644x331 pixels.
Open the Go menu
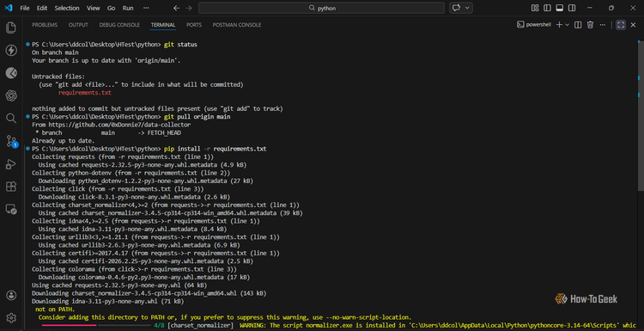[x=112, y=8]
